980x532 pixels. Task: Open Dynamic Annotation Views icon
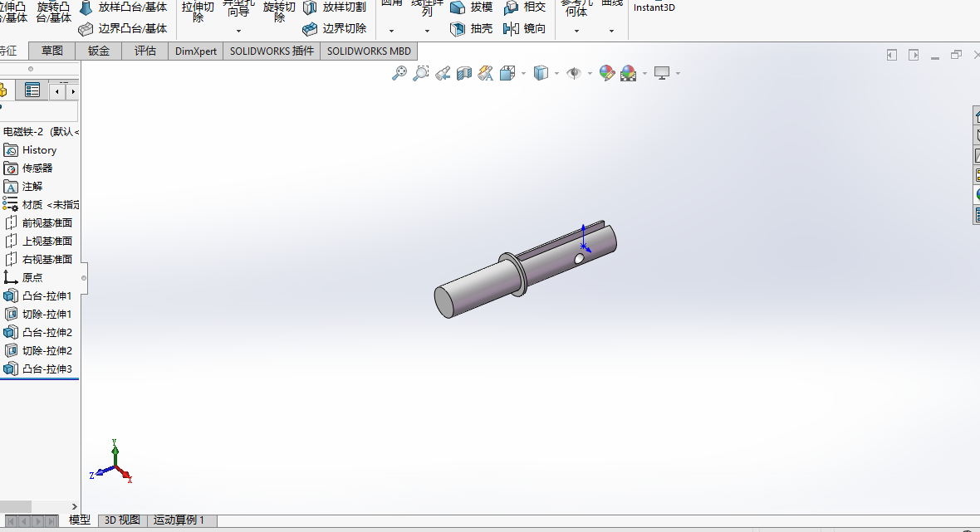coord(486,74)
